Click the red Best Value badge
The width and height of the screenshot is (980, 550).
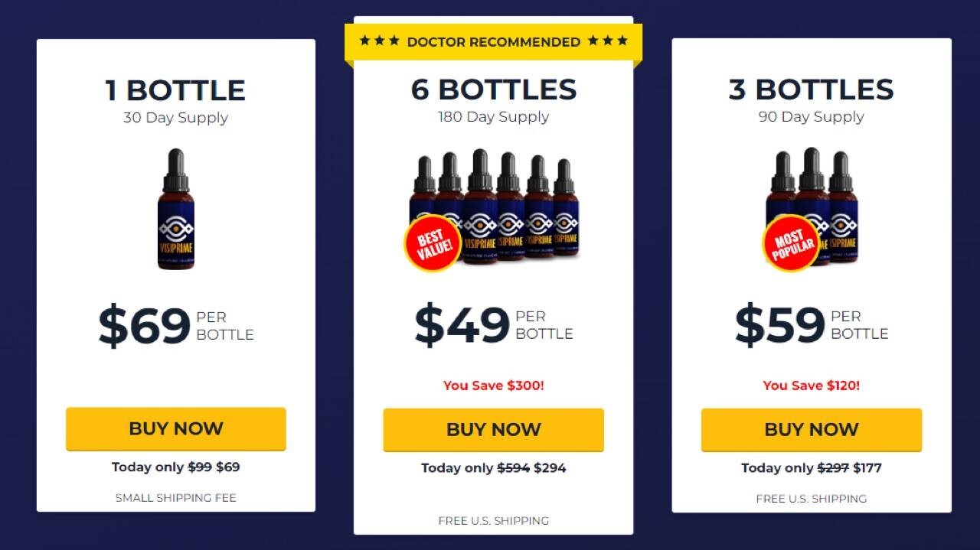pyautogui.click(x=433, y=242)
